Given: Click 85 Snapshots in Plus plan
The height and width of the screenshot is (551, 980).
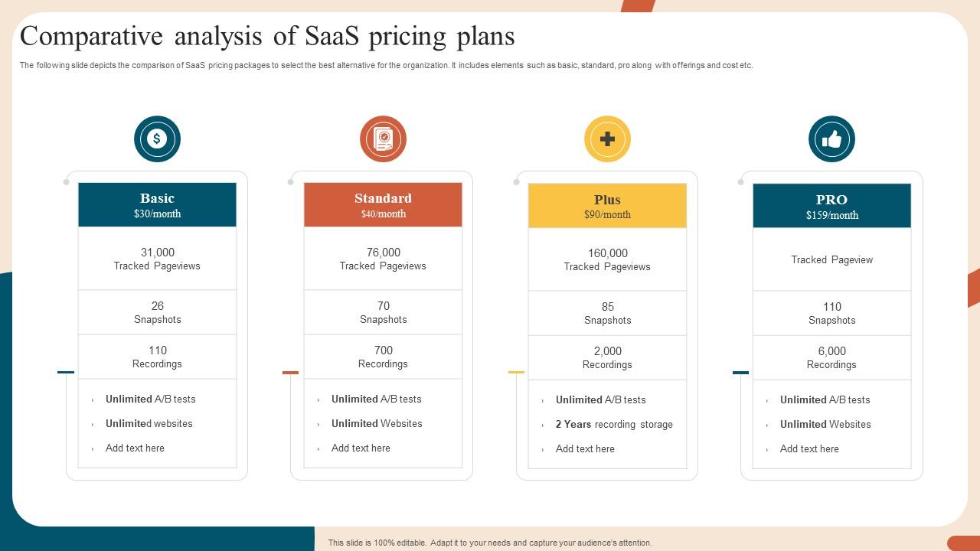Looking at the screenshot, I should pos(607,313).
